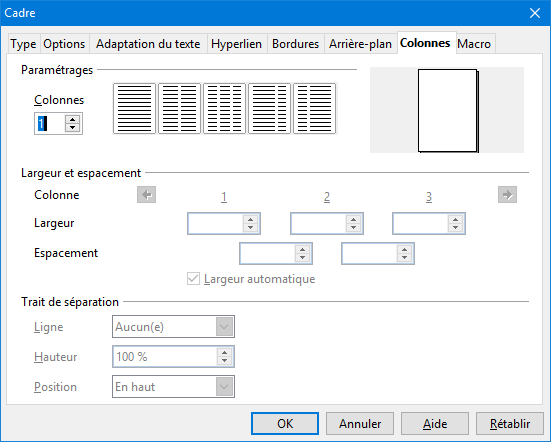Pick the three equal columns preset

pyautogui.click(x=224, y=109)
